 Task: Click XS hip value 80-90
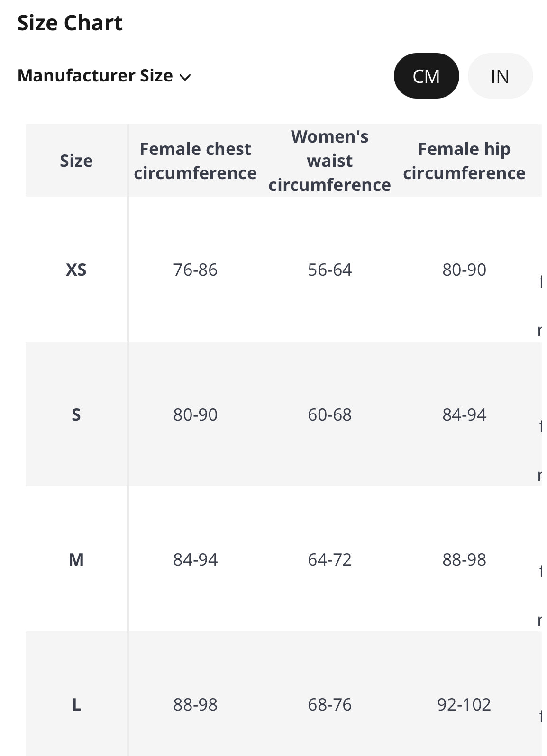464,270
